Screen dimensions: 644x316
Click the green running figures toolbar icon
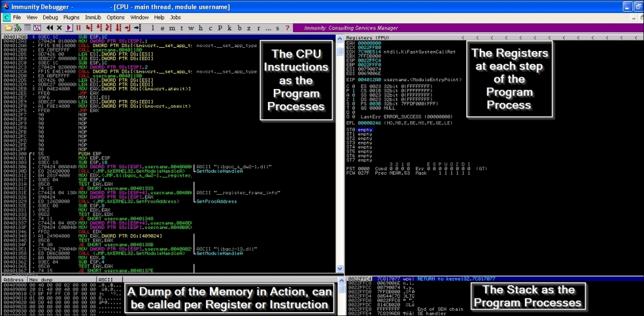[x=17, y=28]
